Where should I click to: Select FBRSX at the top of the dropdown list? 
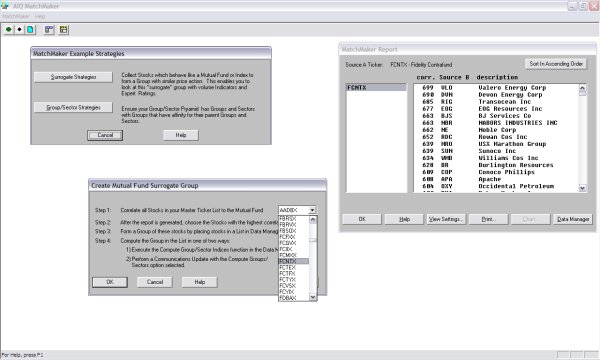(293, 218)
